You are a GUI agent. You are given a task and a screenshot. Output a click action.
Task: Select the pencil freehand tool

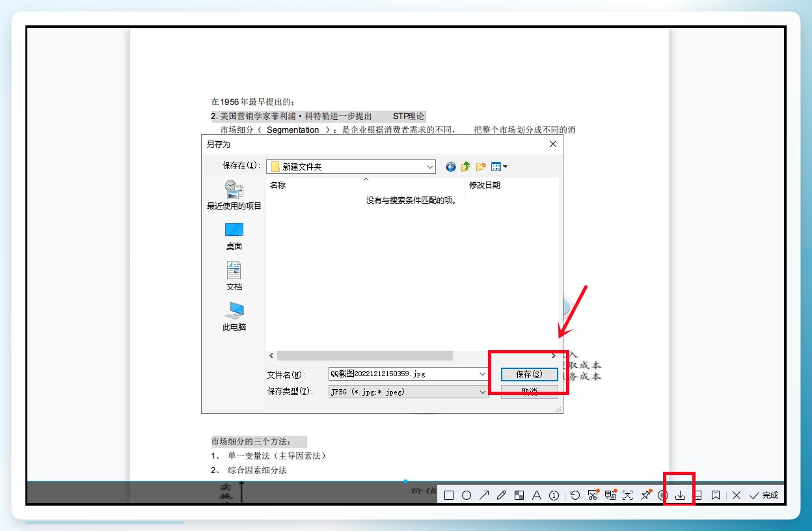(x=502, y=495)
